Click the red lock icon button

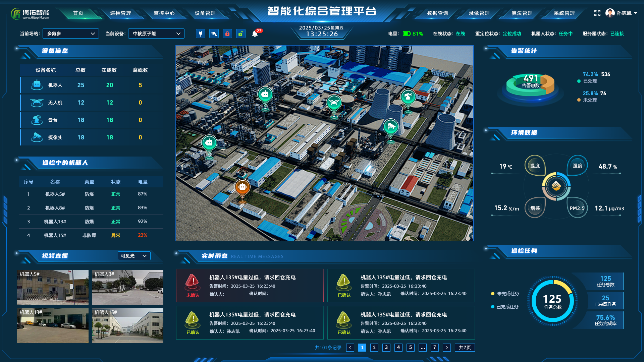[227, 34]
